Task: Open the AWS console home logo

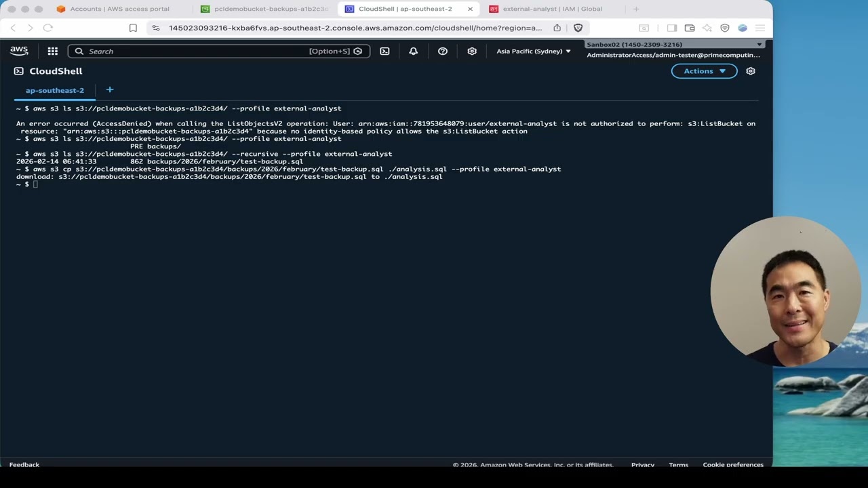Action: click(19, 51)
